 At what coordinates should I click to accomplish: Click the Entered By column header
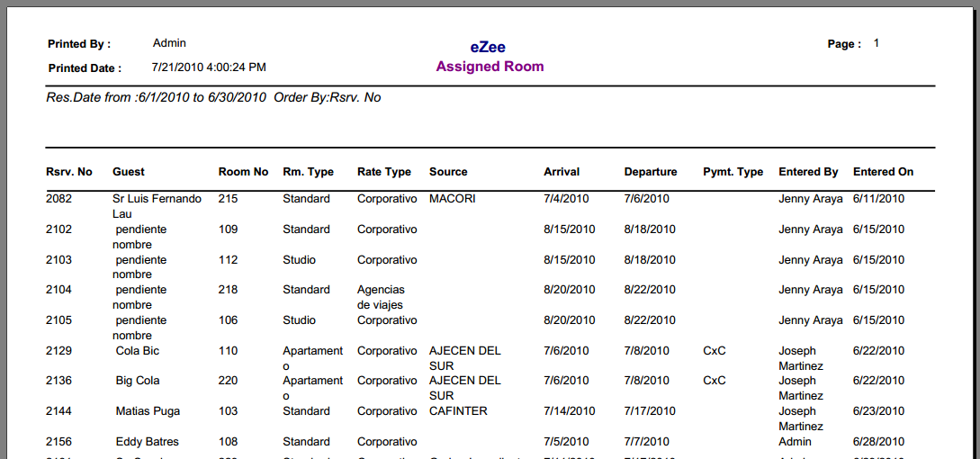coord(808,172)
